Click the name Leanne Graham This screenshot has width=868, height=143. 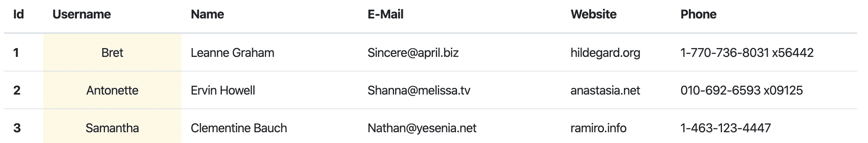click(232, 52)
